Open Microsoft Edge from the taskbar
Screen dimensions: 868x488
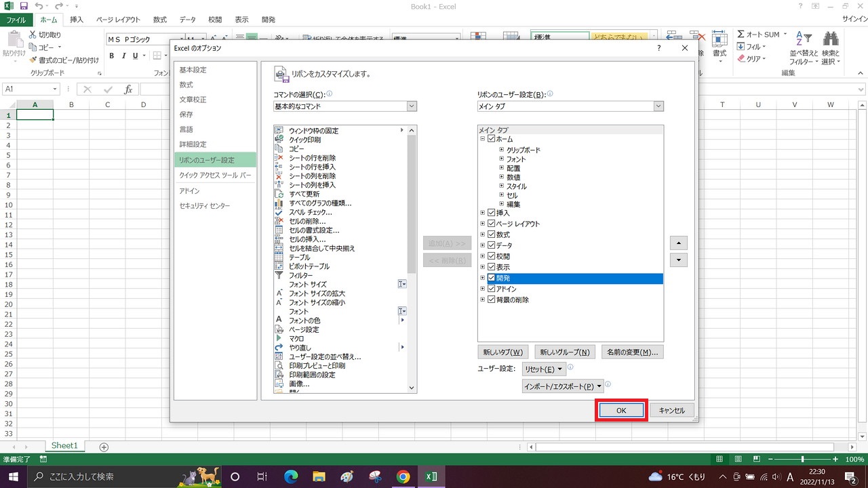(291, 476)
